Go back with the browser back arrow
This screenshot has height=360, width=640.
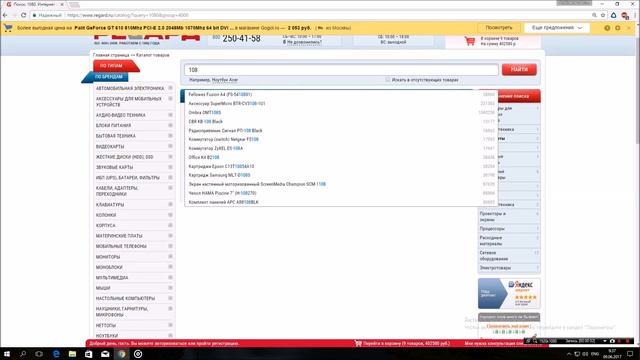coord(5,15)
